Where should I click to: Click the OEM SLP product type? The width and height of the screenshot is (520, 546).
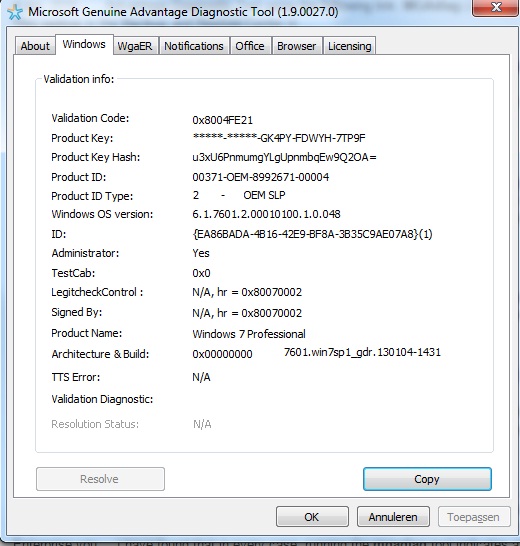pos(264,195)
